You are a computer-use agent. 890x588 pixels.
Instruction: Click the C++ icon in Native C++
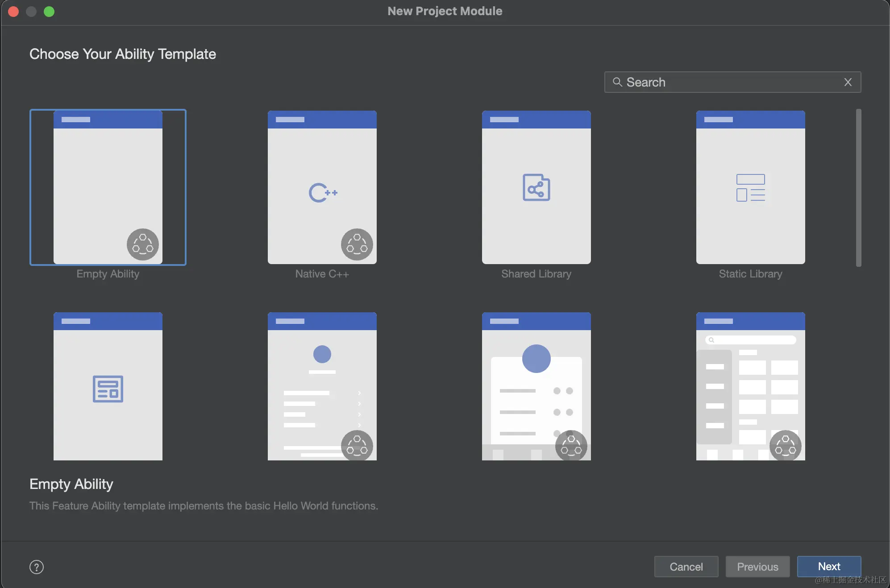[323, 193]
